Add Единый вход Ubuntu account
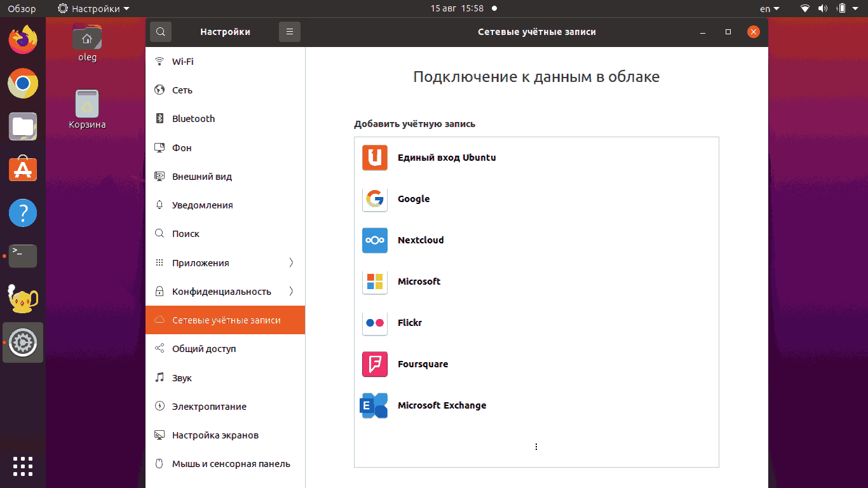This screenshot has width=868, height=488. pos(536,158)
